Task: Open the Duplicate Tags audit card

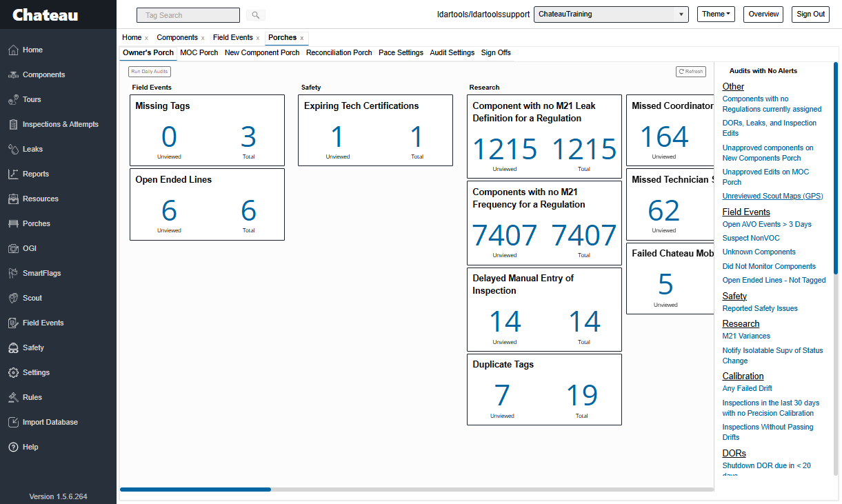Action: [x=544, y=390]
